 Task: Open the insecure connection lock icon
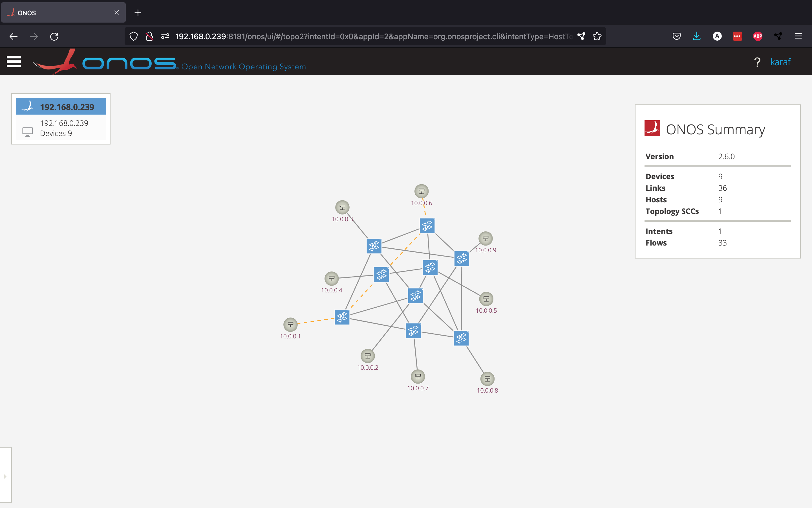coord(149,36)
